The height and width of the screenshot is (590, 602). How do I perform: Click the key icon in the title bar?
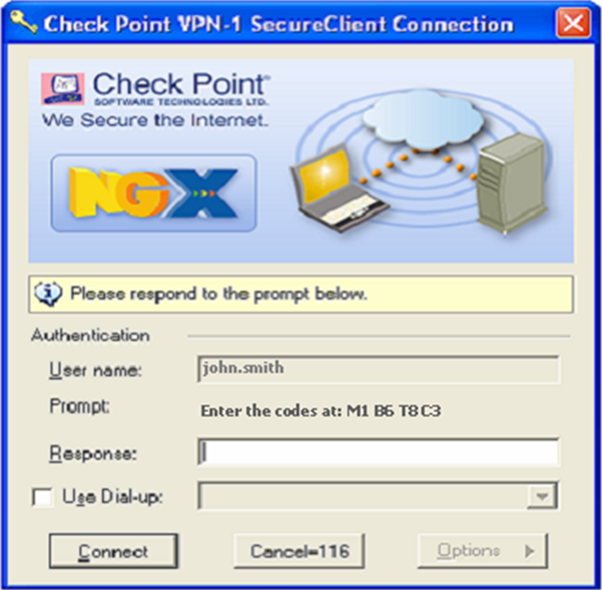coord(24,22)
